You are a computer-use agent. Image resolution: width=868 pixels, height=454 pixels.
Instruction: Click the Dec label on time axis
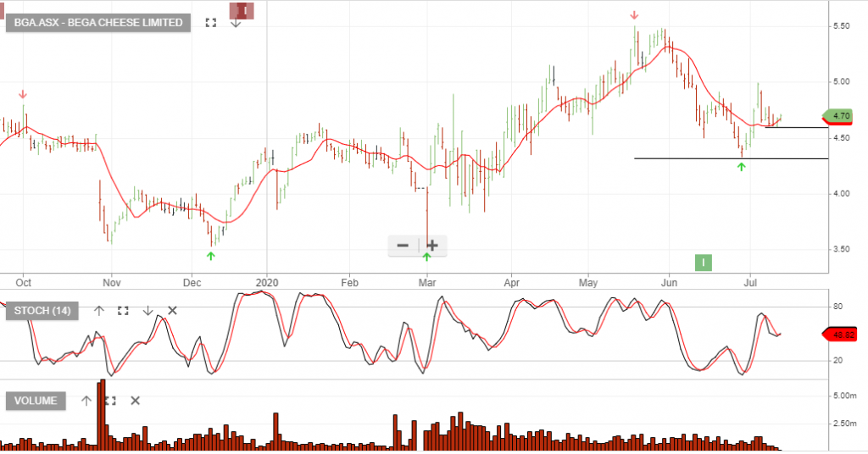click(192, 283)
